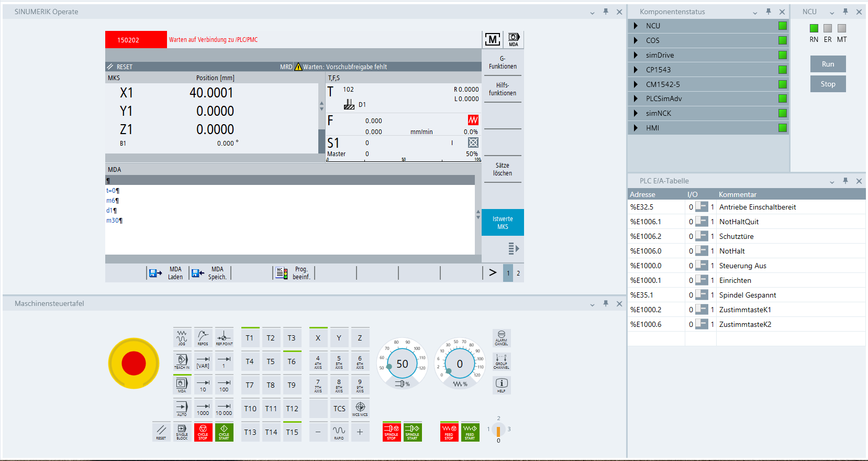The height and width of the screenshot is (461, 868).
Task: Toggle the Schutztüre I/O switch
Action: (701, 236)
